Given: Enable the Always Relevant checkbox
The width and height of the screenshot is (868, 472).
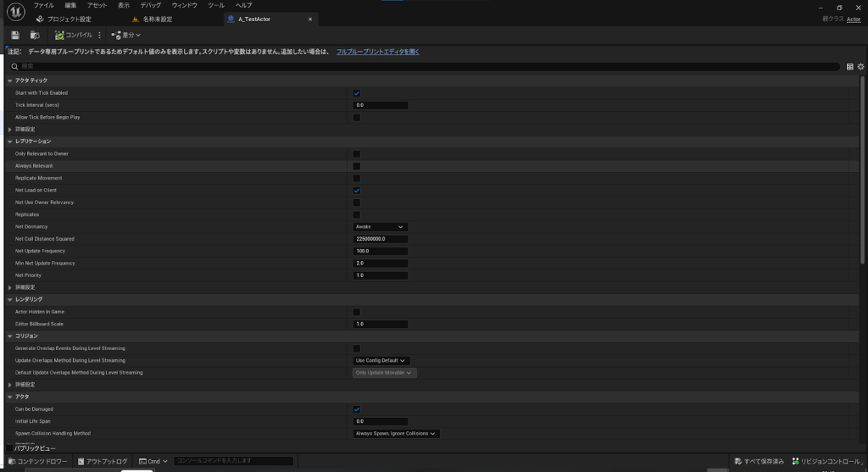Looking at the screenshot, I should [356, 166].
